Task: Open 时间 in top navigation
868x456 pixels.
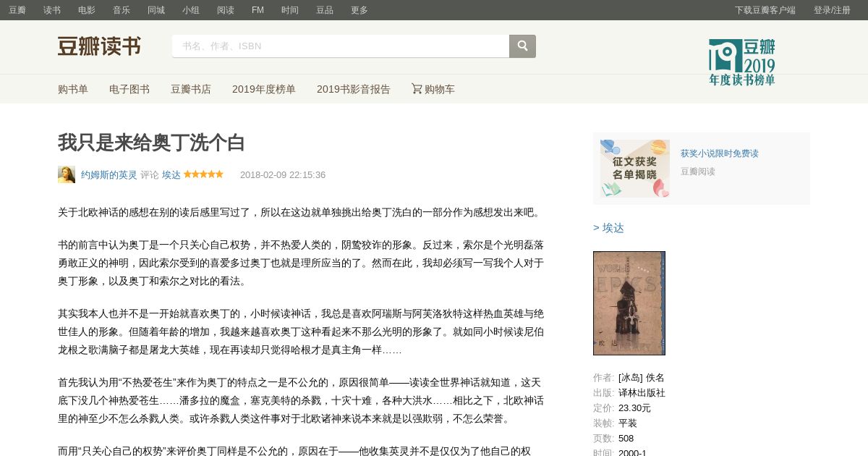Action: point(290,10)
